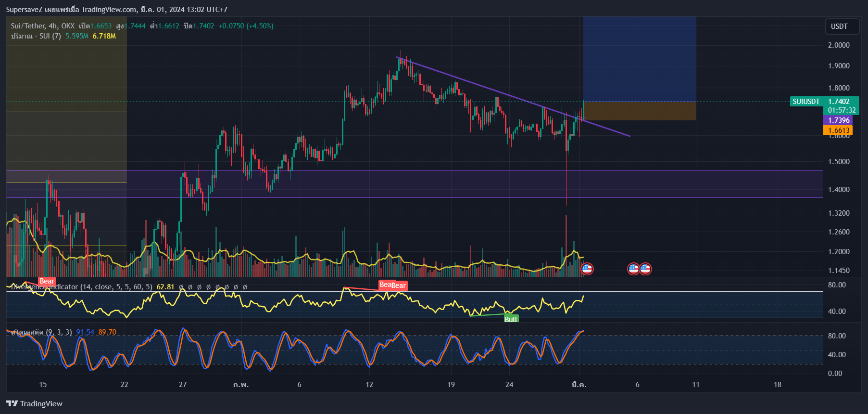Click the 1.2000 price axis label

coord(839,252)
